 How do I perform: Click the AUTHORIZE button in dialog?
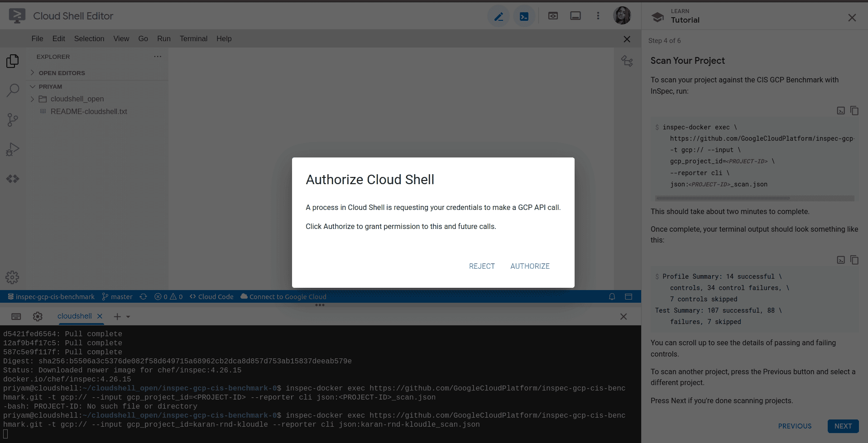coord(530,266)
